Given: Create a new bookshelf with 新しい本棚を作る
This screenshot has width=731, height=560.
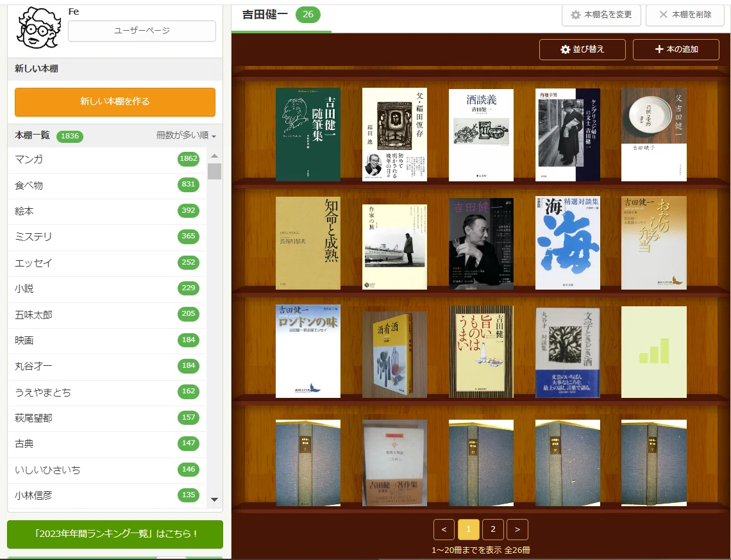Looking at the screenshot, I should click(115, 102).
